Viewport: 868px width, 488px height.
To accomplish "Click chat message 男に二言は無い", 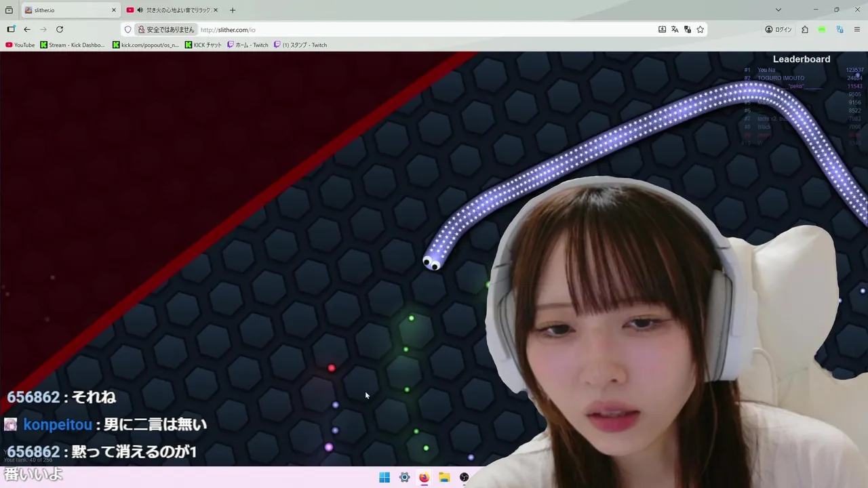I will click(155, 425).
